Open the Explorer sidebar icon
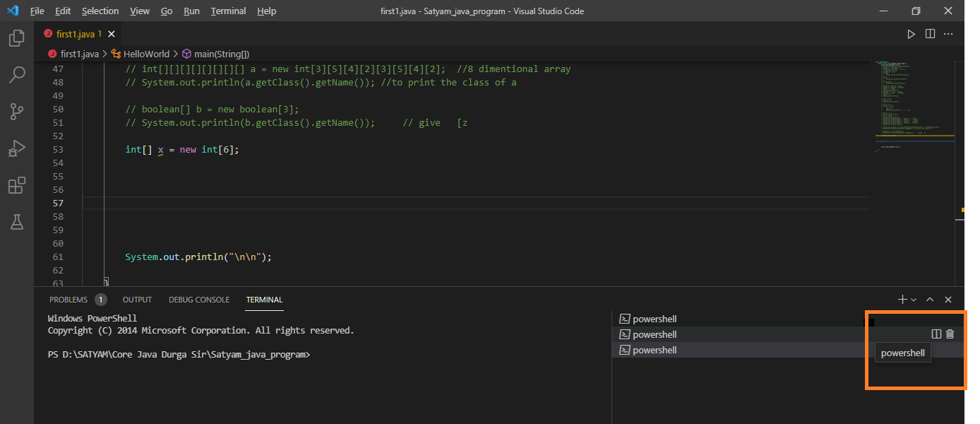The height and width of the screenshot is (424, 980). [16, 39]
